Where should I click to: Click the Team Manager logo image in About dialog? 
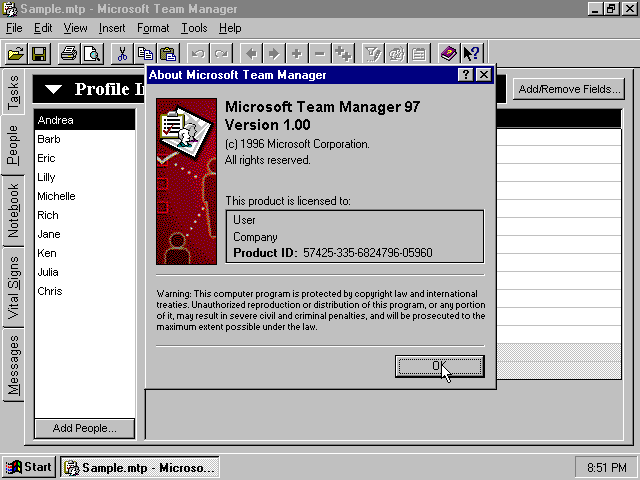click(187, 181)
